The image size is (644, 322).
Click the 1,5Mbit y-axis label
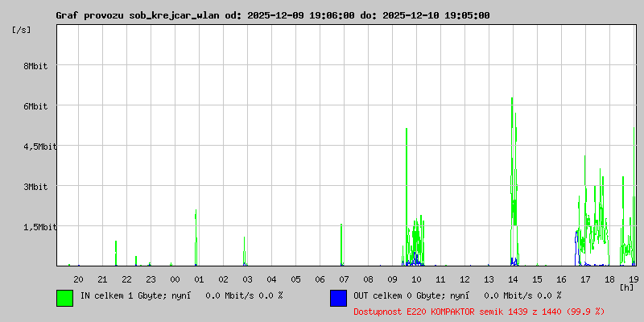point(39,227)
